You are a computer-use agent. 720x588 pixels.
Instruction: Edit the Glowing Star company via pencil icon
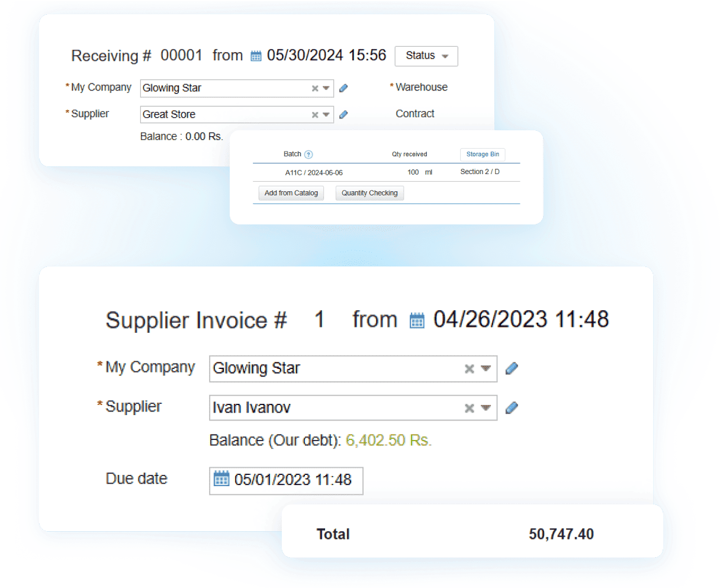[343, 88]
